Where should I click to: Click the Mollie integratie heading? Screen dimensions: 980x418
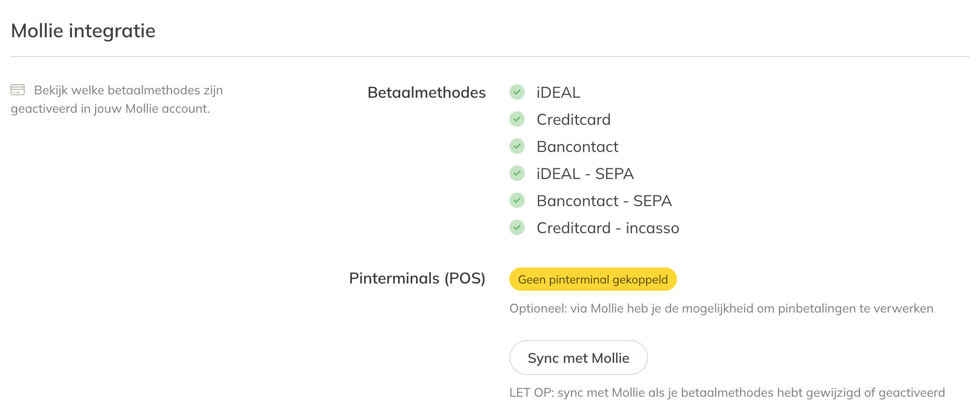(83, 31)
